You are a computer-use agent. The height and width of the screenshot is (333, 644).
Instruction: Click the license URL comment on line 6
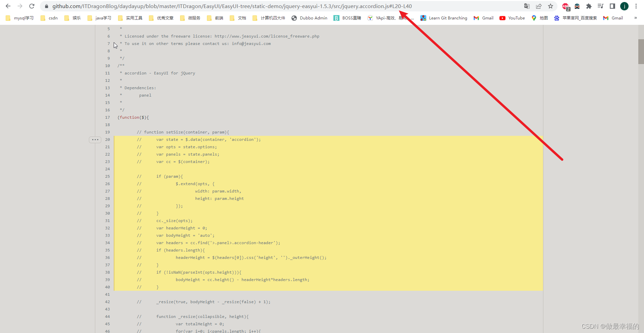click(x=219, y=36)
